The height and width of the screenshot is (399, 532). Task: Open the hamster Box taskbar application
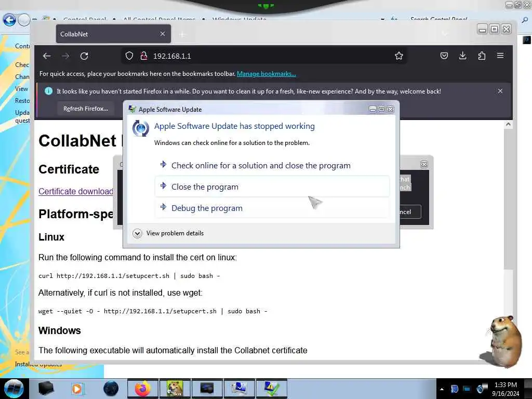pyautogui.click(x=175, y=389)
